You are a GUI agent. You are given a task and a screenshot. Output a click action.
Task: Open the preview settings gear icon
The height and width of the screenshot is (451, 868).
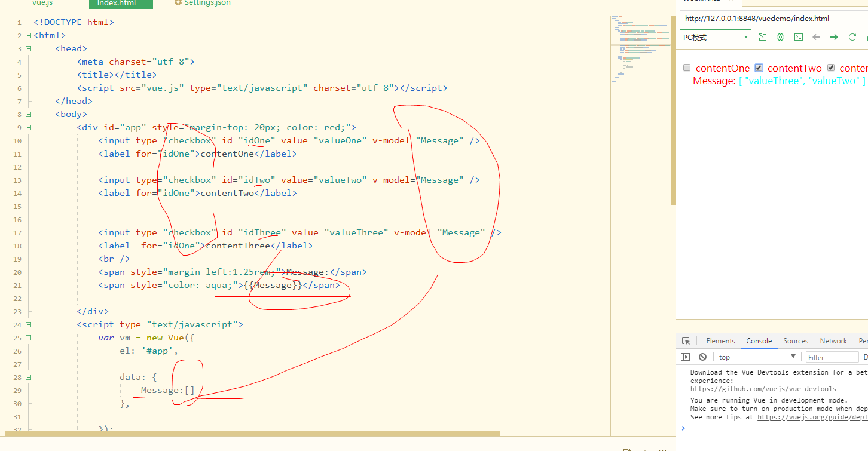click(x=781, y=37)
